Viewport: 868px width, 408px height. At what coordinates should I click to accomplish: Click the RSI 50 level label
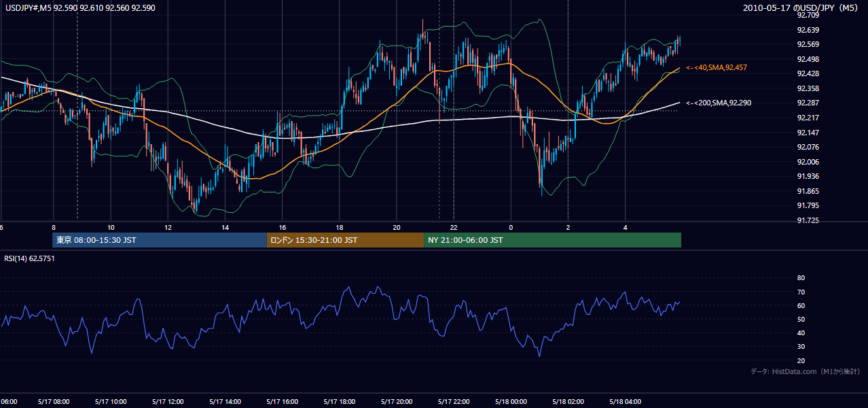[x=801, y=319]
